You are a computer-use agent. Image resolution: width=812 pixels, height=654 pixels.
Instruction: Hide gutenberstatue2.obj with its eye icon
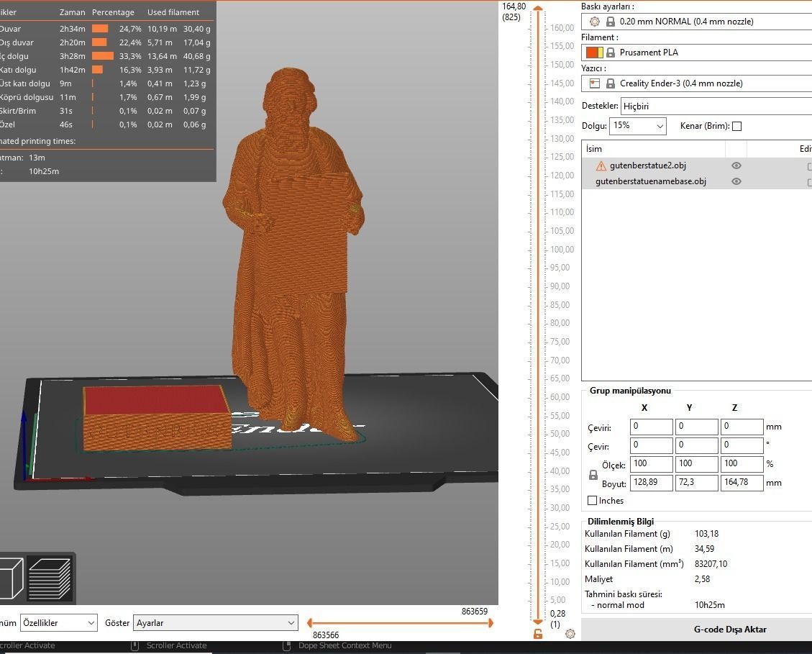point(736,165)
